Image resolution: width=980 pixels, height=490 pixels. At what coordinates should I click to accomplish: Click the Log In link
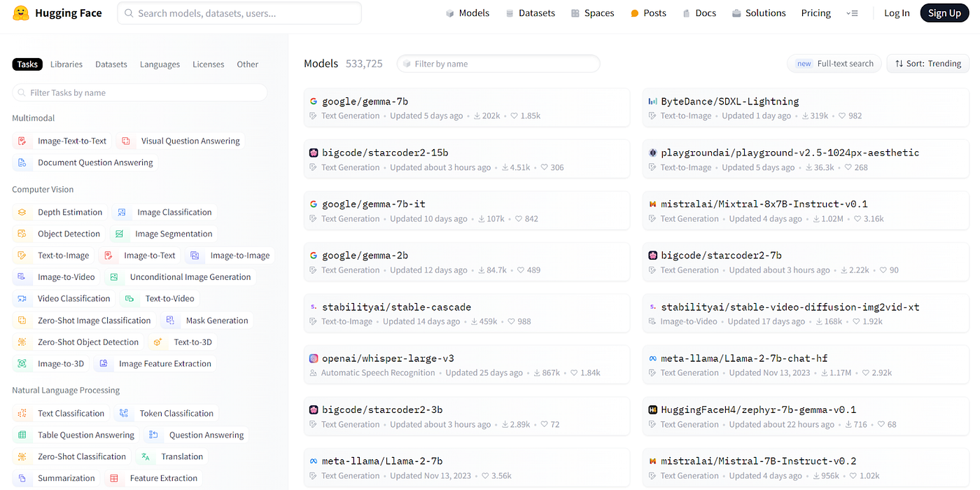click(x=897, y=13)
